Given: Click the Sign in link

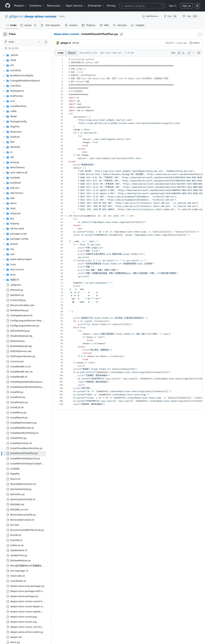Looking at the screenshot, I should coord(172,5).
